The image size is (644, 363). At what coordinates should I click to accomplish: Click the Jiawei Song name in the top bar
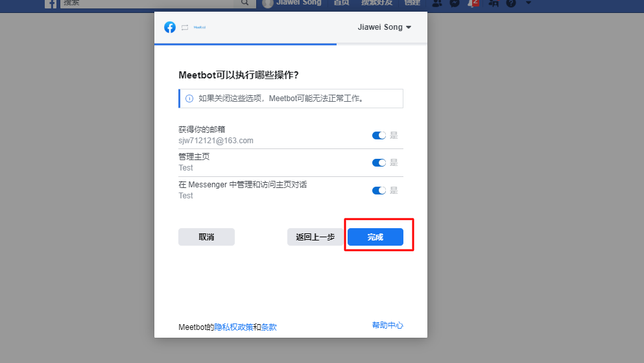point(298,3)
